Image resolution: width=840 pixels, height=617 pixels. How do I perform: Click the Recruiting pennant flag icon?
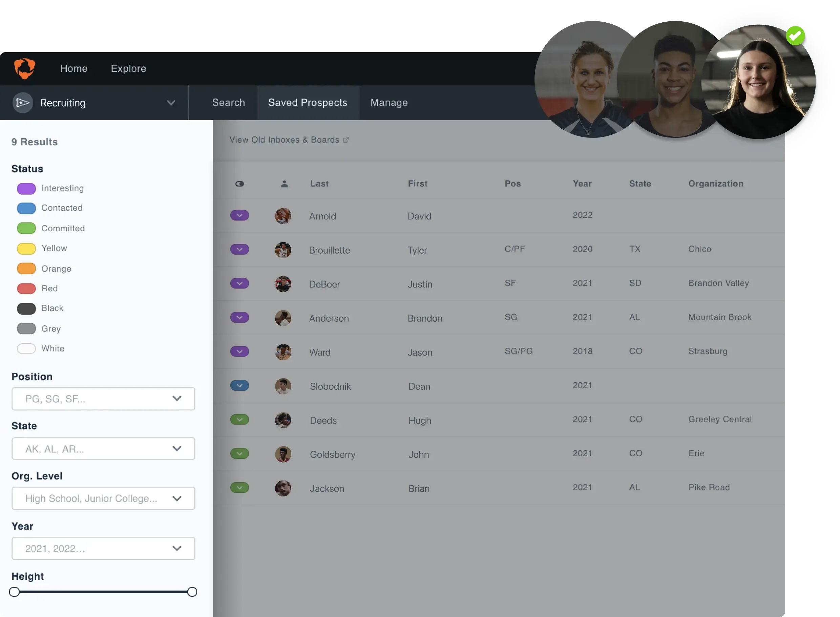23,103
